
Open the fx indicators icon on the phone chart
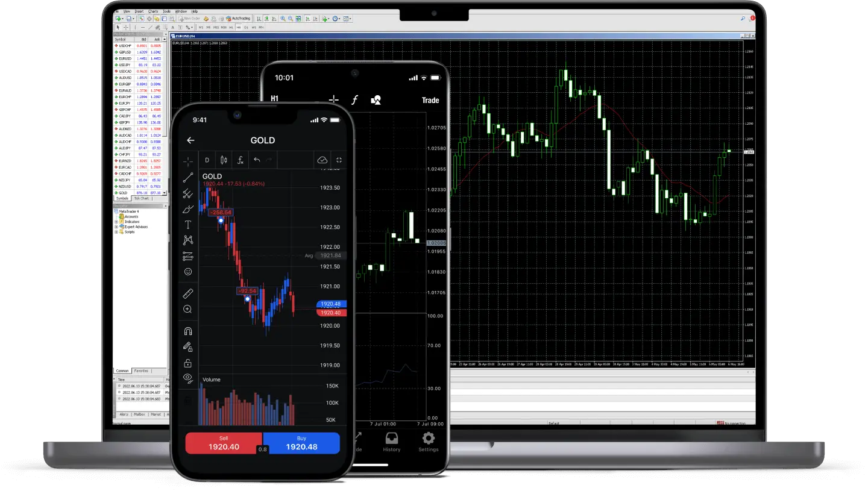click(241, 160)
